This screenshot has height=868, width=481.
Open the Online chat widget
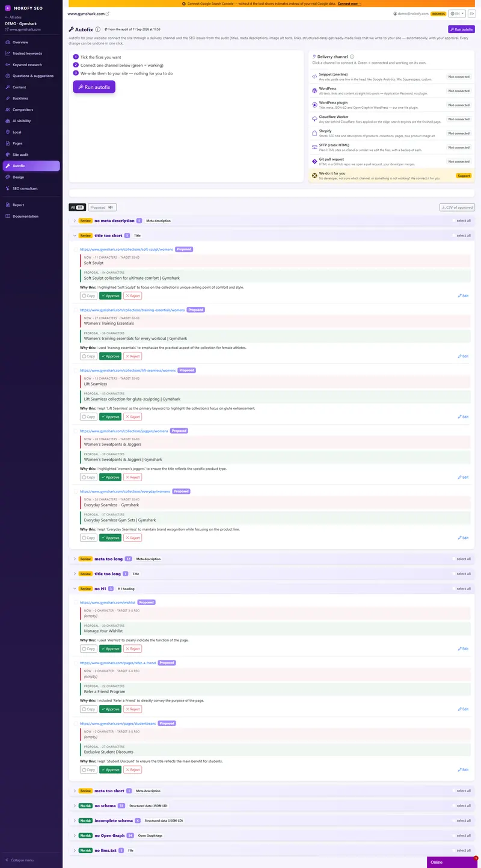click(x=453, y=862)
